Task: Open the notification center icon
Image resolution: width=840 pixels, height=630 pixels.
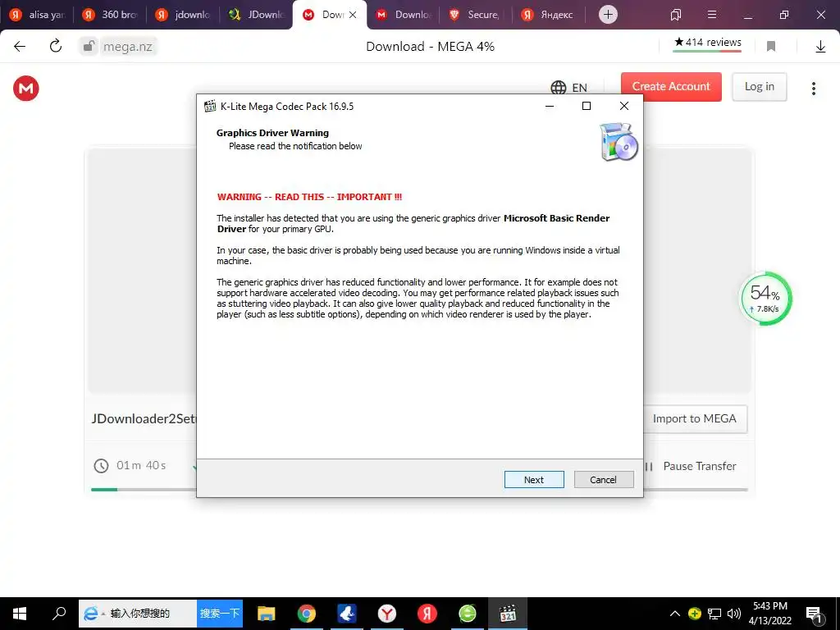Action: pos(814,614)
